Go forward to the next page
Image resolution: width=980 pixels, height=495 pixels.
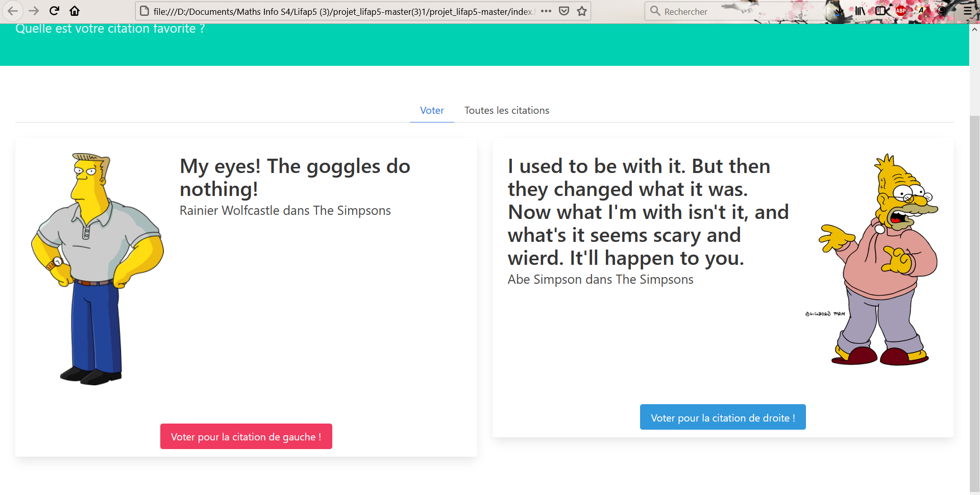coord(34,11)
